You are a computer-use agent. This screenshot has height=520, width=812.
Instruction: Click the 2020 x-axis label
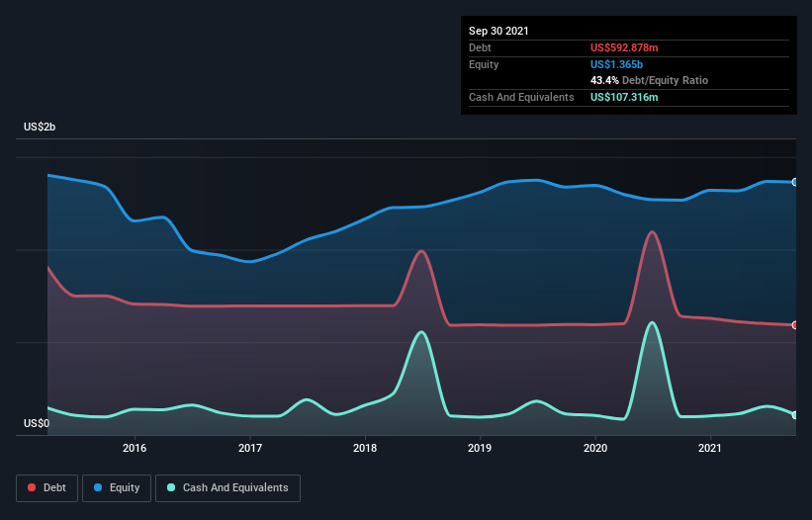595,448
